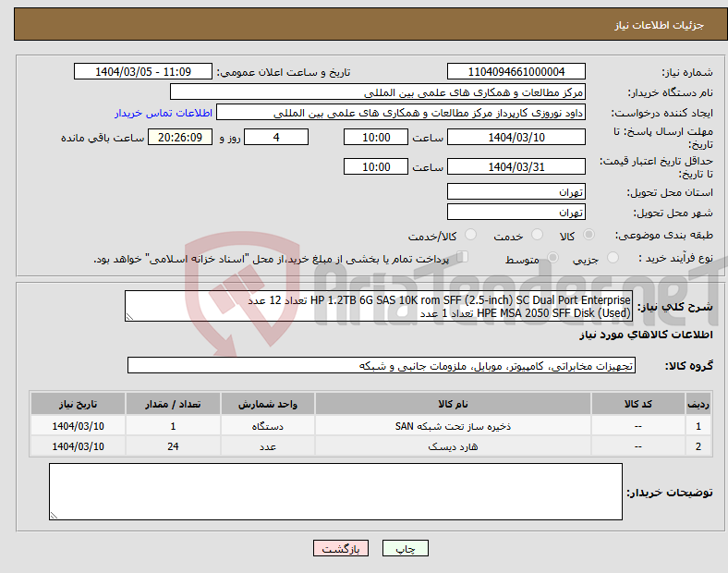The image size is (728, 573).
Task: Select the متوسط purchase type radio
Action: [552, 257]
